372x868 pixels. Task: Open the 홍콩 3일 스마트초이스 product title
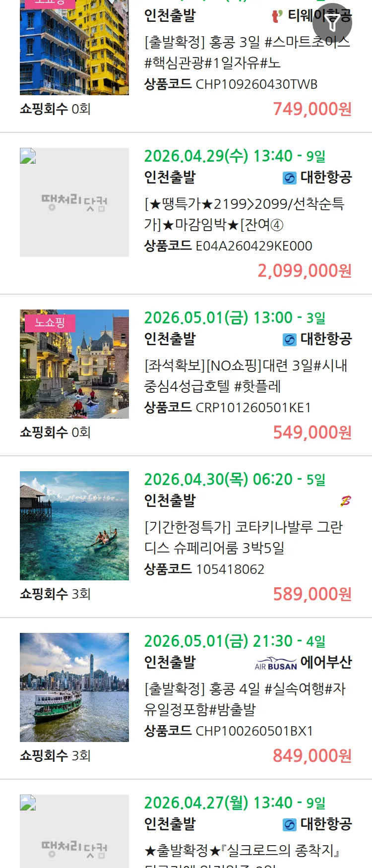[247, 53]
